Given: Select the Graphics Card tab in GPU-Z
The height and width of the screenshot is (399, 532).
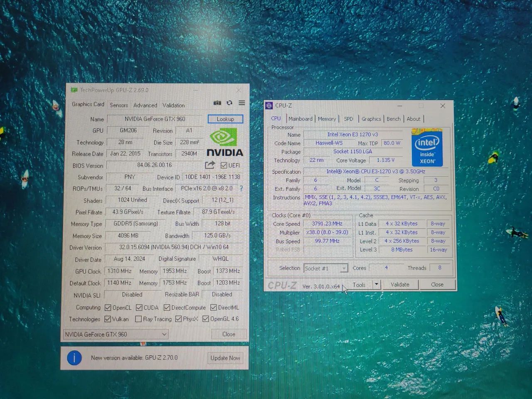Looking at the screenshot, I should [x=88, y=104].
